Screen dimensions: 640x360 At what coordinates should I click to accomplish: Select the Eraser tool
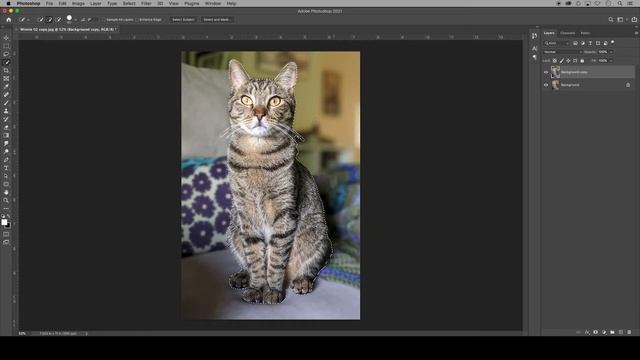(x=6, y=127)
